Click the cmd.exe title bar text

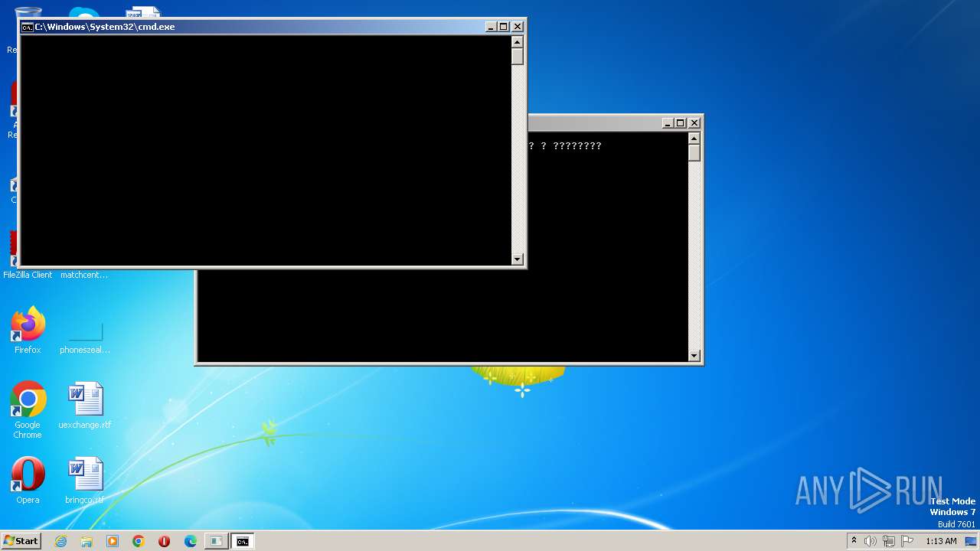(x=105, y=27)
